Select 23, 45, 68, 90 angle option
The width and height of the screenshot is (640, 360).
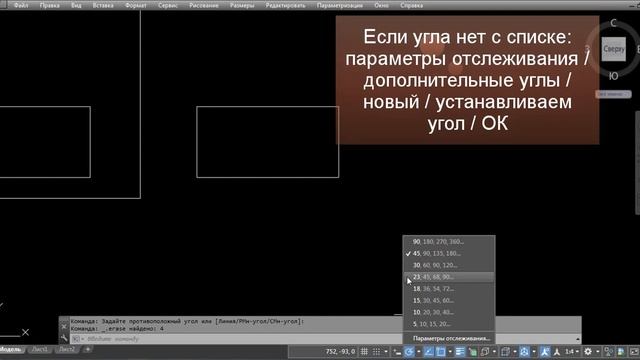point(449,277)
